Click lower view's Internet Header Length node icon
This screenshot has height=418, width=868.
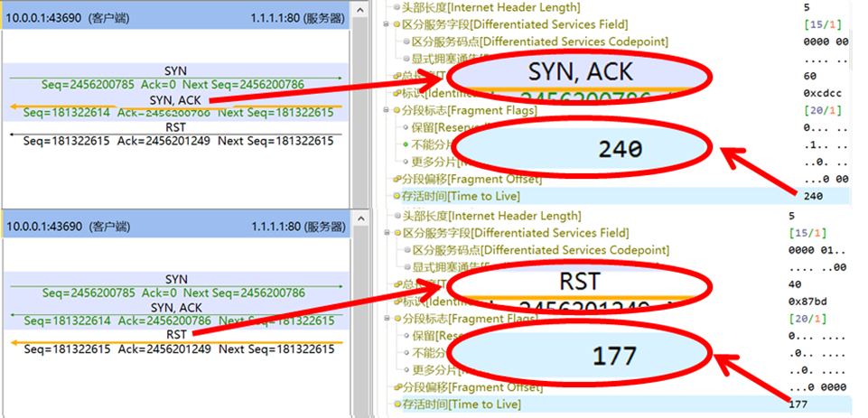[x=397, y=216]
